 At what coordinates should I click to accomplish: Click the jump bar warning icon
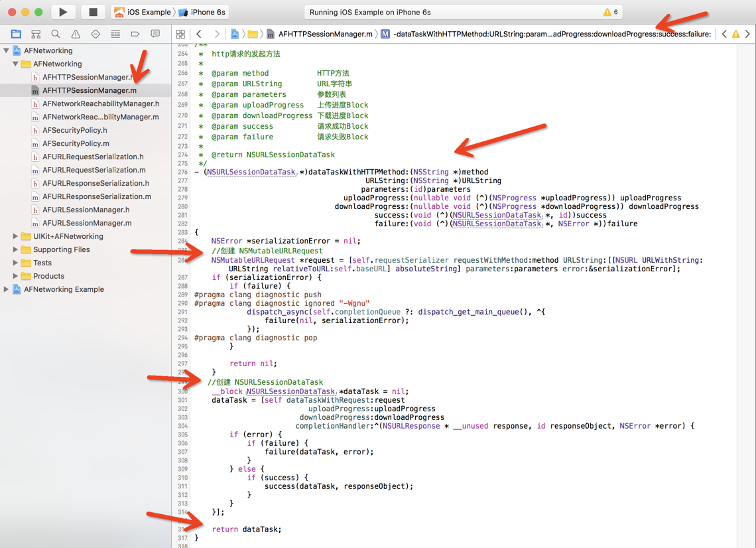735,34
